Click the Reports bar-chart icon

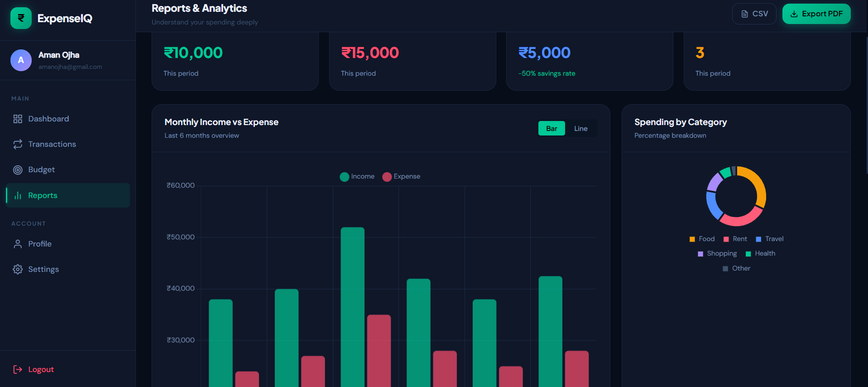[18, 195]
